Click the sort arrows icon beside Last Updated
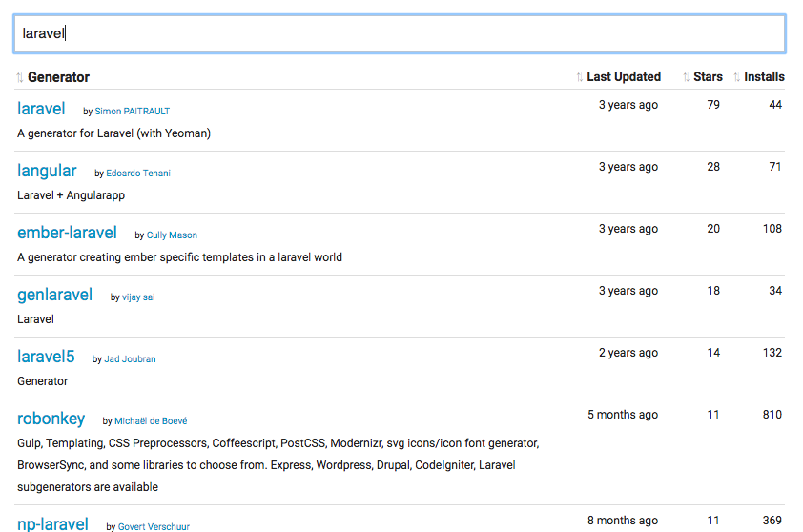This screenshot has height=532, width=803. coord(579,77)
